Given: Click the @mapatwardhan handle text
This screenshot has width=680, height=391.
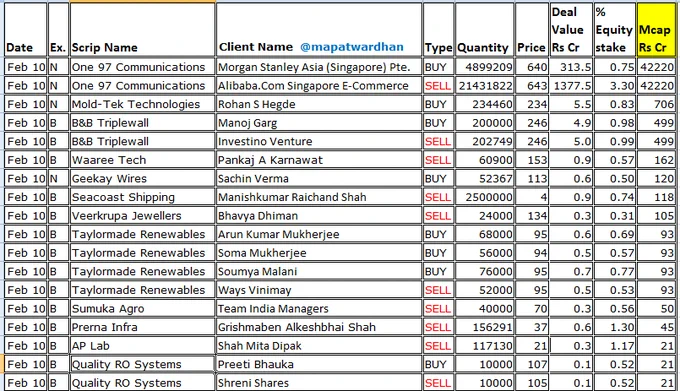Looking at the screenshot, I should (x=352, y=47).
